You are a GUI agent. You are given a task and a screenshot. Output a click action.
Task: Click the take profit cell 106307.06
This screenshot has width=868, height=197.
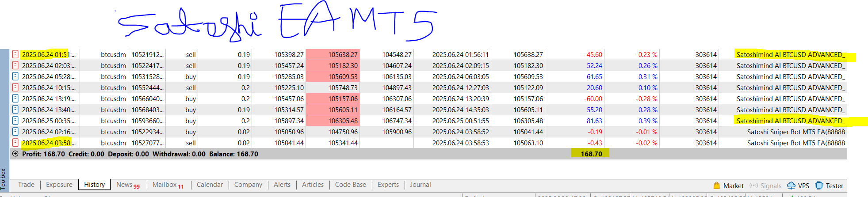coord(397,99)
